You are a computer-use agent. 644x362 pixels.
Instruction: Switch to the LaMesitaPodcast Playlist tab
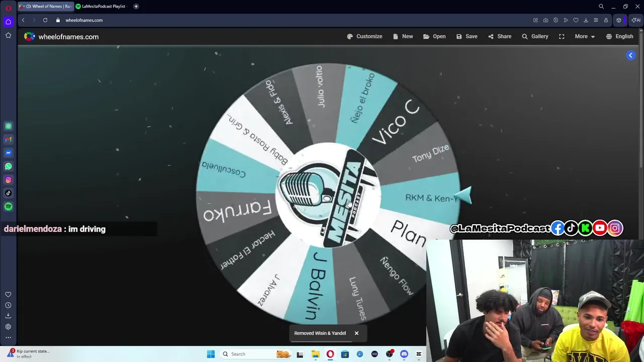[x=102, y=7]
